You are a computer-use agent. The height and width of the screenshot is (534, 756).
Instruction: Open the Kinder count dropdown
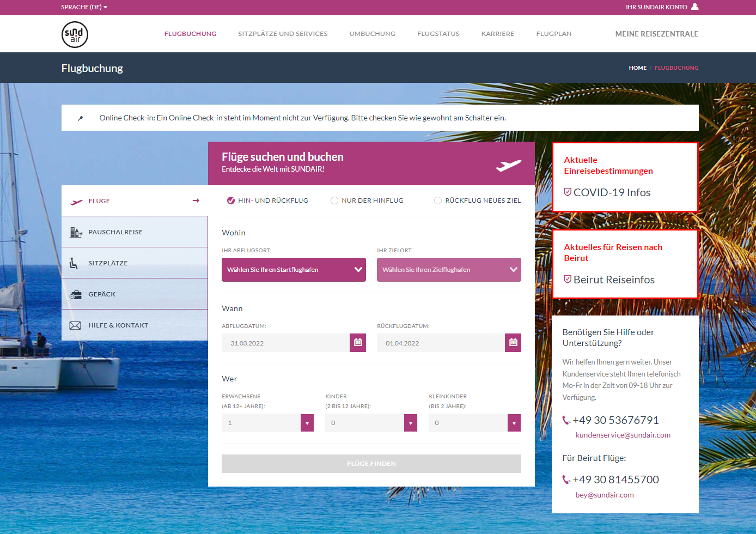pyautogui.click(x=371, y=423)
